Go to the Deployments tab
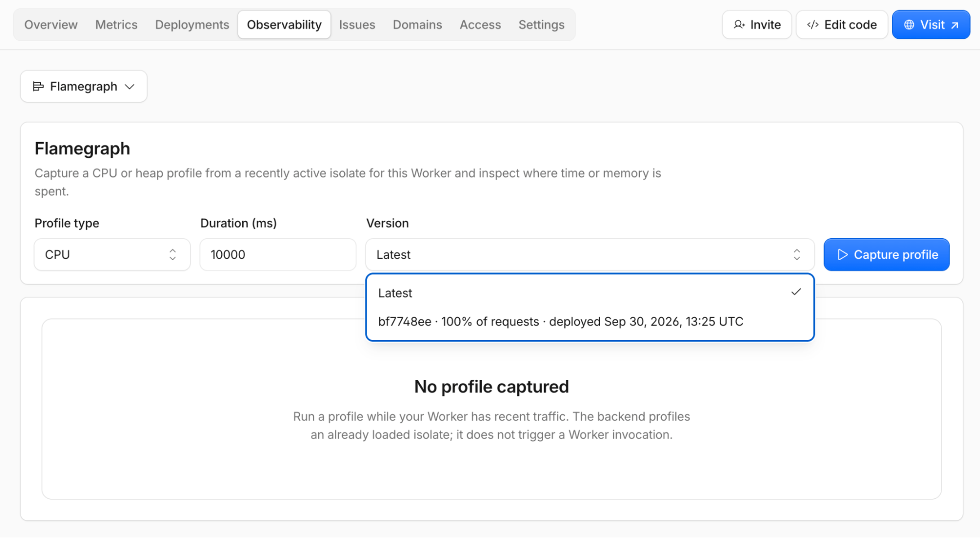This screenshot has height=538, width=980. tap(192, 24)
